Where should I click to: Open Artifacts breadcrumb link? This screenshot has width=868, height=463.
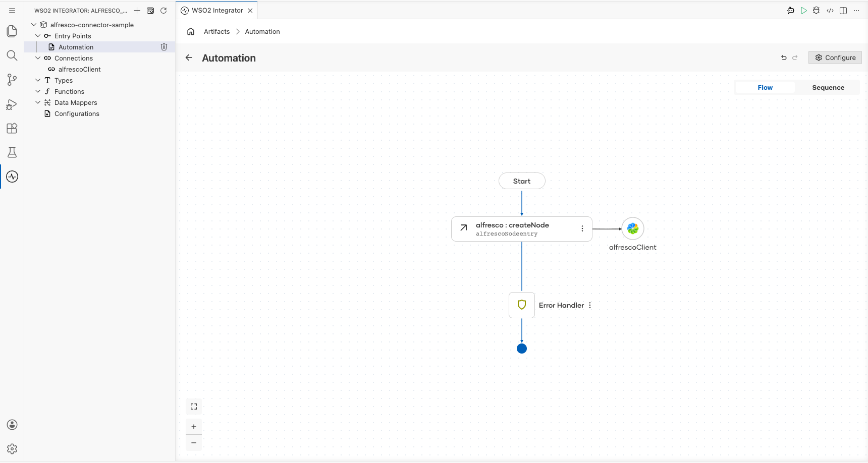[x=217, y=31]
